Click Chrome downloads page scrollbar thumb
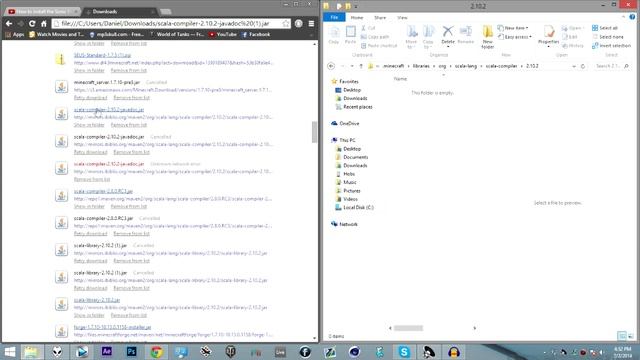Image resolution: width=640 pixels, height=360 pixels. (314, 132)
